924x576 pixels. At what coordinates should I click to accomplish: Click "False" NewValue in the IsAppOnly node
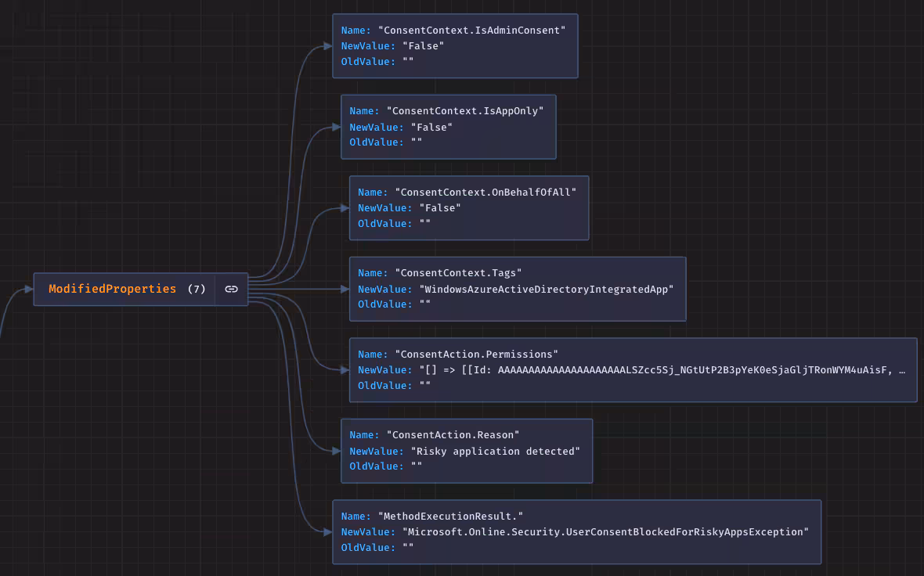point(431,127)
